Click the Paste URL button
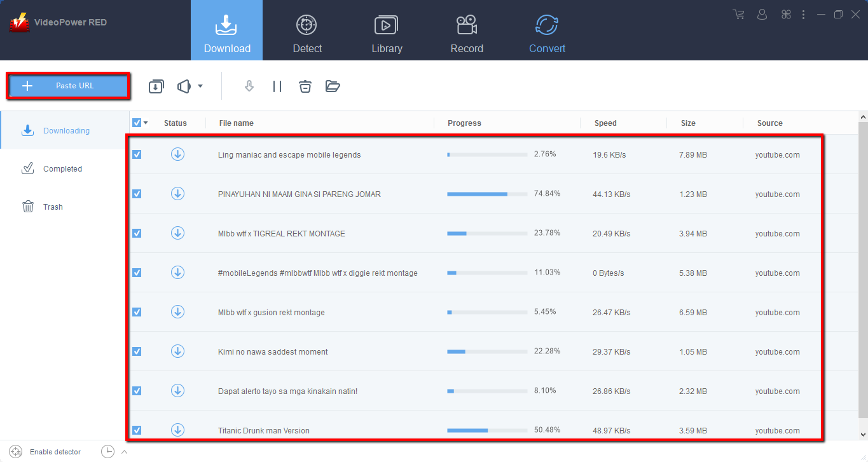 click(x=68, y=86)
